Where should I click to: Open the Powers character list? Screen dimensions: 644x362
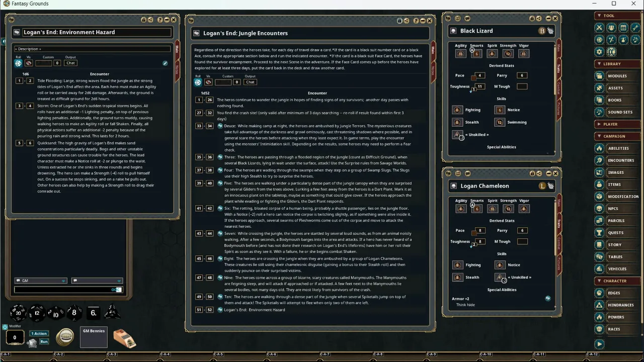pos(618,317)
